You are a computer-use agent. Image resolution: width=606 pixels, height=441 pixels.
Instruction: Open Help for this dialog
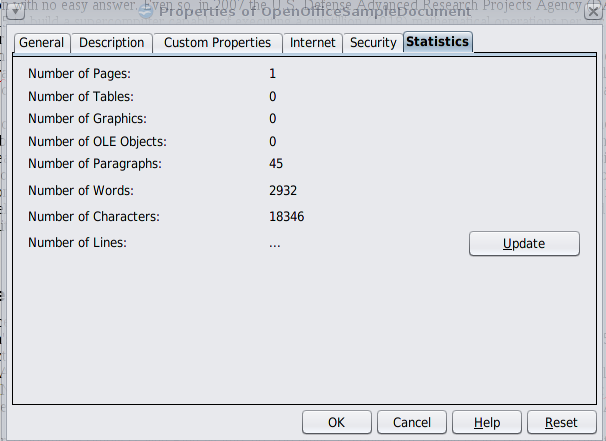tap(487, 422)
